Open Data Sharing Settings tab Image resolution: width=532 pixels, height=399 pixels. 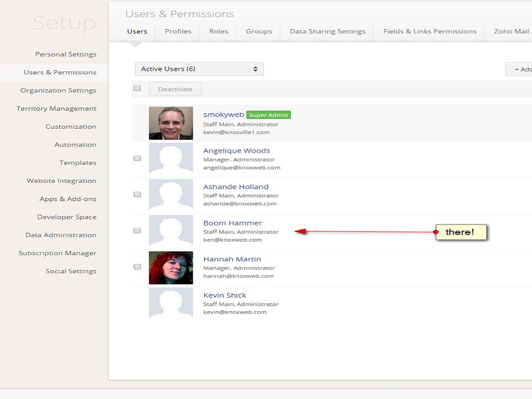pyautogui.click(x=328, y=32)
